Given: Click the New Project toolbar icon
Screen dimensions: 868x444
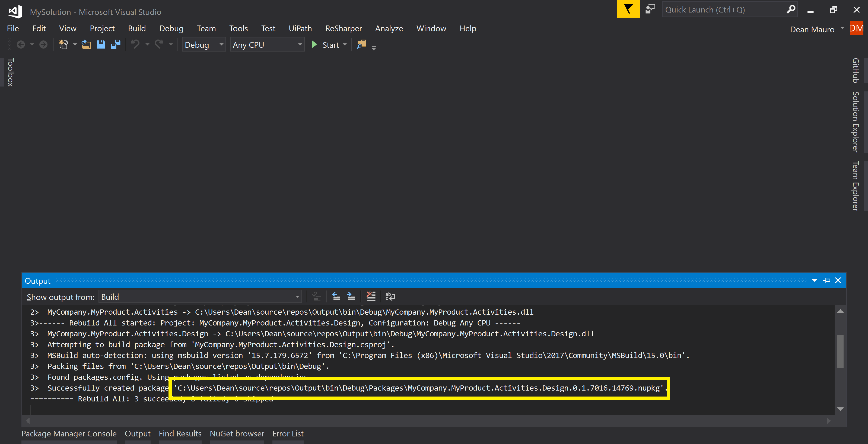Looking at the screenshot, I should click(63, 44).
